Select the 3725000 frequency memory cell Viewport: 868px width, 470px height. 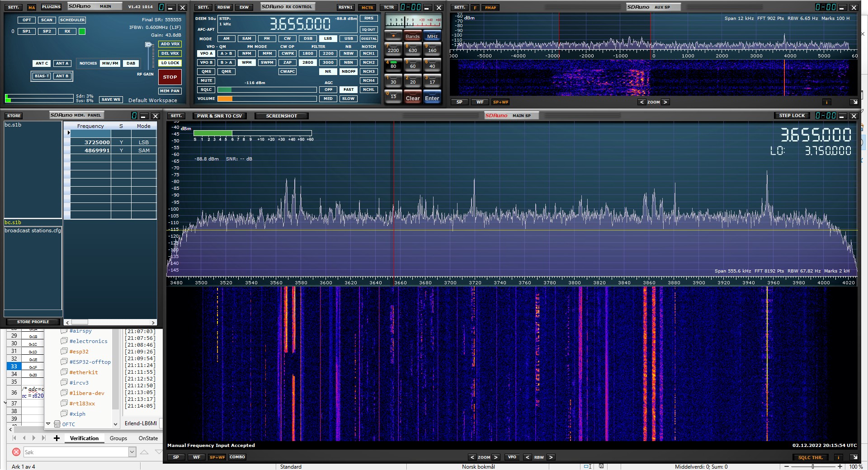pyautogui.click(x=91, y=142)
